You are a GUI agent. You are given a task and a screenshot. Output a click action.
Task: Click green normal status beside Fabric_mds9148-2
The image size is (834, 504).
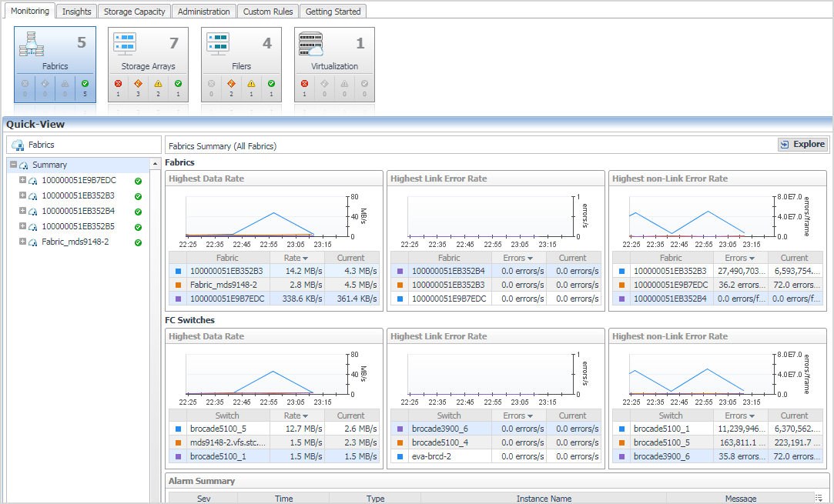(138, 242)
